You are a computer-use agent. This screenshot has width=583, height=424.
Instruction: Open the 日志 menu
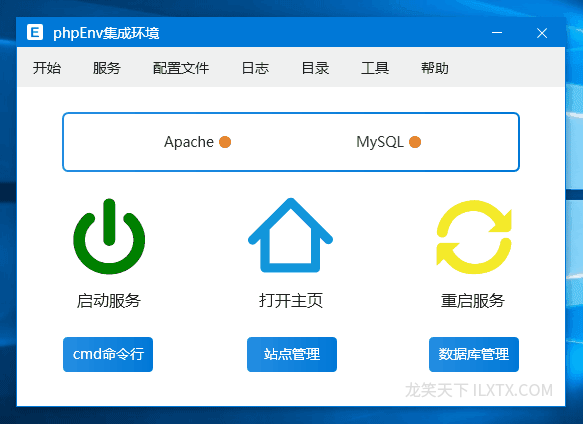[x=255, y=68]
